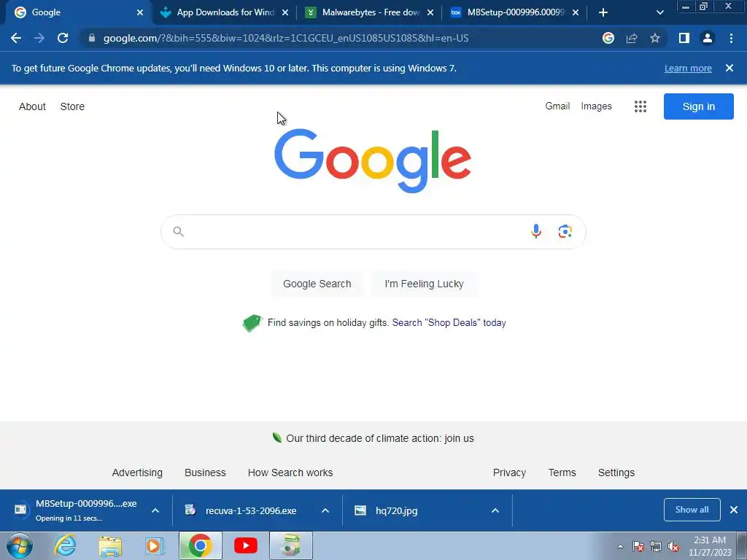Click the forward navigation arrow
This screenshot has height=560, width=747.
tap(39, 38)
